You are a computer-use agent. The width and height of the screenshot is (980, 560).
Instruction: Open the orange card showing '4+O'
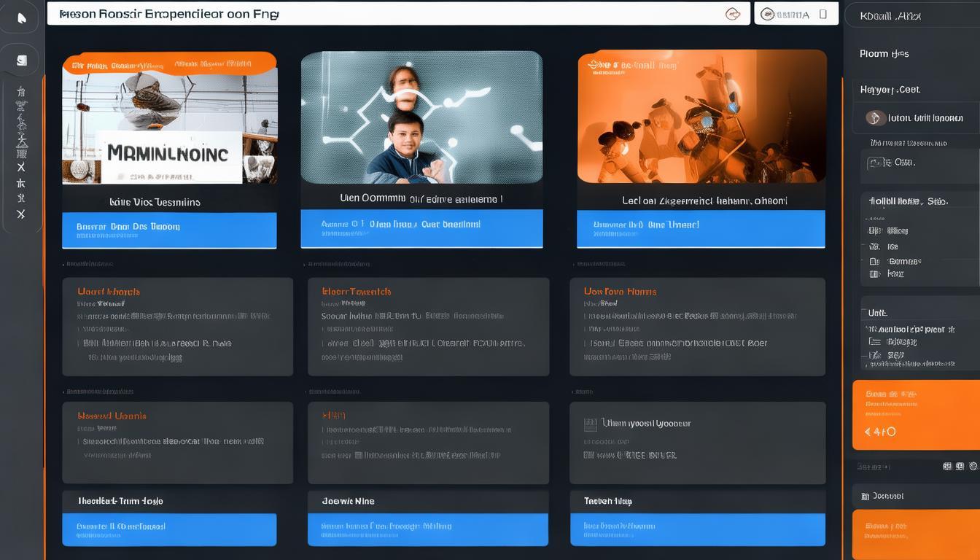(x=916, y=415)
